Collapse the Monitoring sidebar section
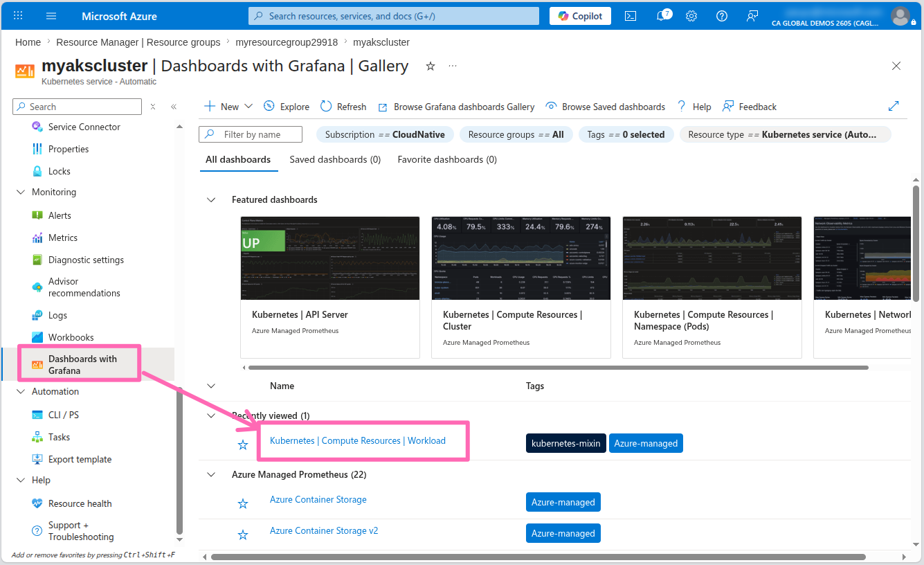 pos(21,192)
